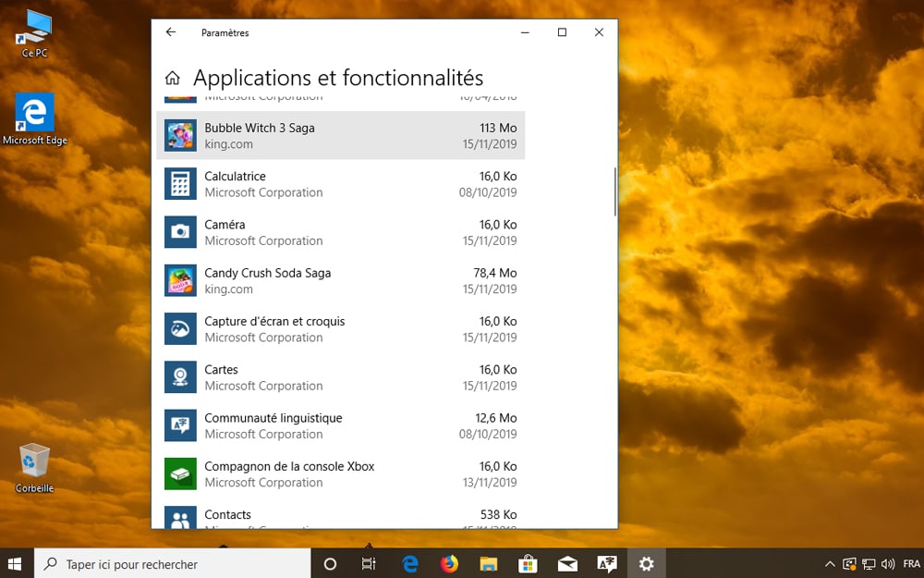Screen dimensions: 924x578
Task: Open the volume control in system tray
Action: click(888, 564)
